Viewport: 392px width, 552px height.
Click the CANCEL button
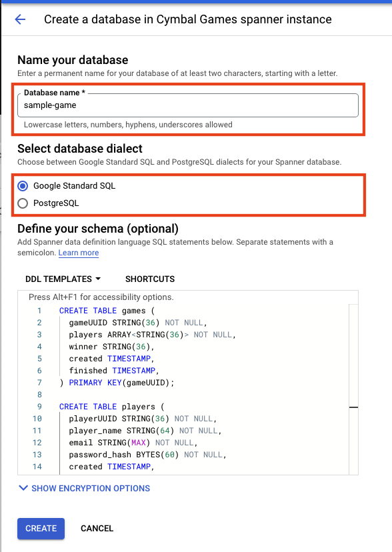(x=97, y=529)
